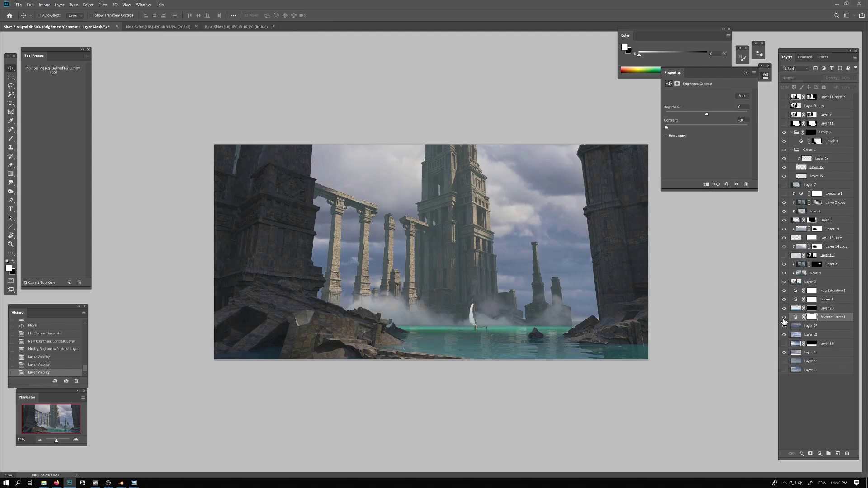The image size is (868, 488).
Task: Enable the Show Transform Controls checkbox
Action: pos(92,15)
